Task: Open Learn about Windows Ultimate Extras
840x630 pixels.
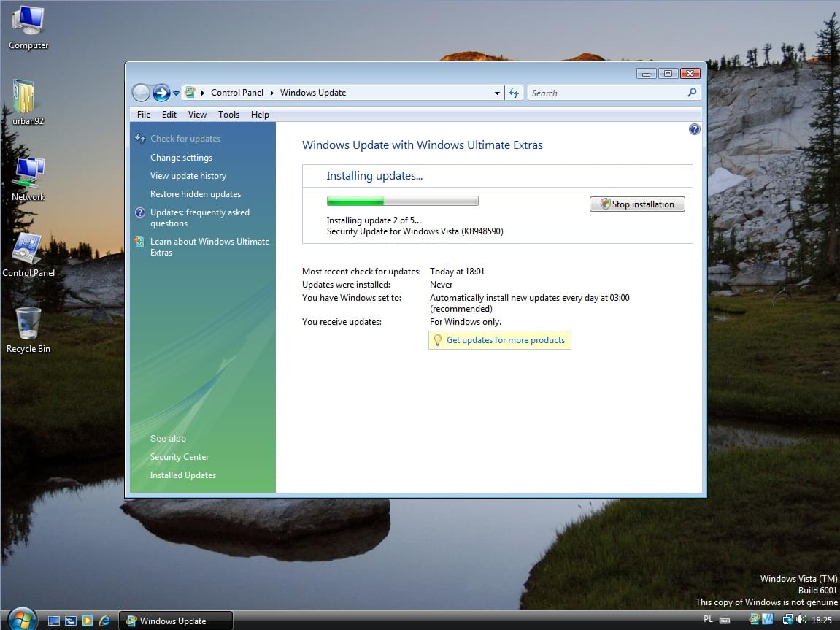Action: 209,247
